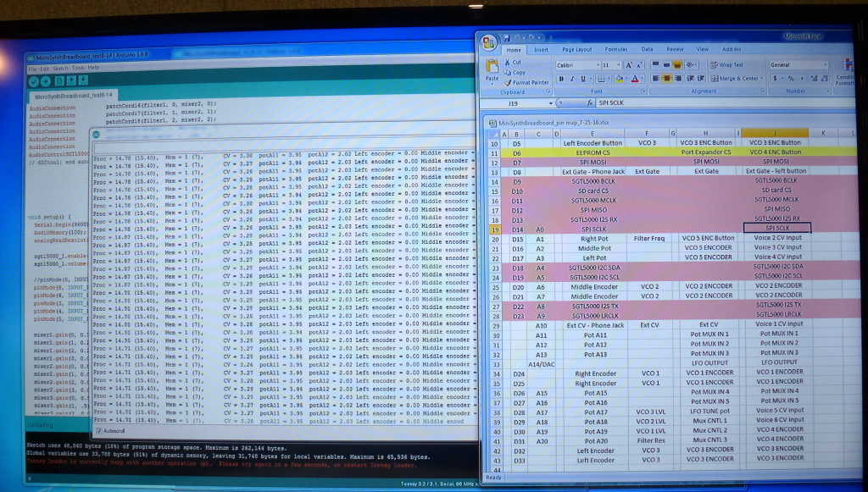
Task: Open the Font Color dropdown arrow
Action: 642,79
